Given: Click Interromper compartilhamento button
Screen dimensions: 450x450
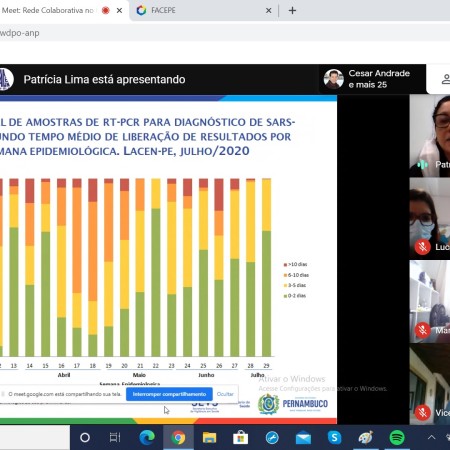Looking at the screenshot, I should (x=169, y=394).
